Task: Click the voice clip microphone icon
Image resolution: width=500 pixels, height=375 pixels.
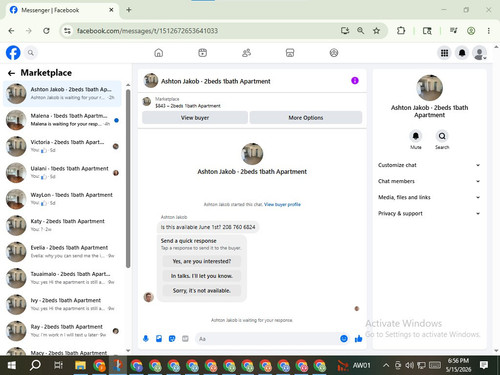Action: [x=146, y=339]
